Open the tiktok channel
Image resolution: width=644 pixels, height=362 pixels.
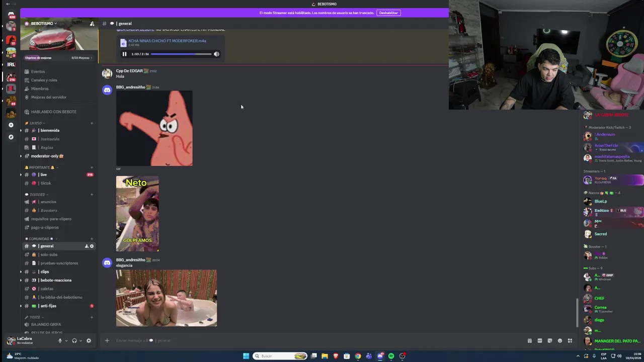(x=59, y=183)
